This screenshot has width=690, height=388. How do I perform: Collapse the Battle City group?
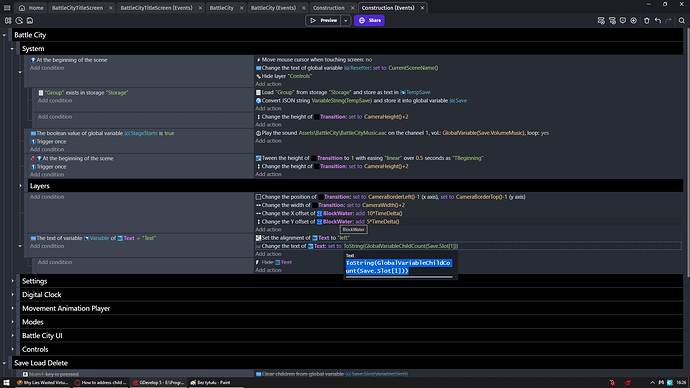click(x=4, y=35)
